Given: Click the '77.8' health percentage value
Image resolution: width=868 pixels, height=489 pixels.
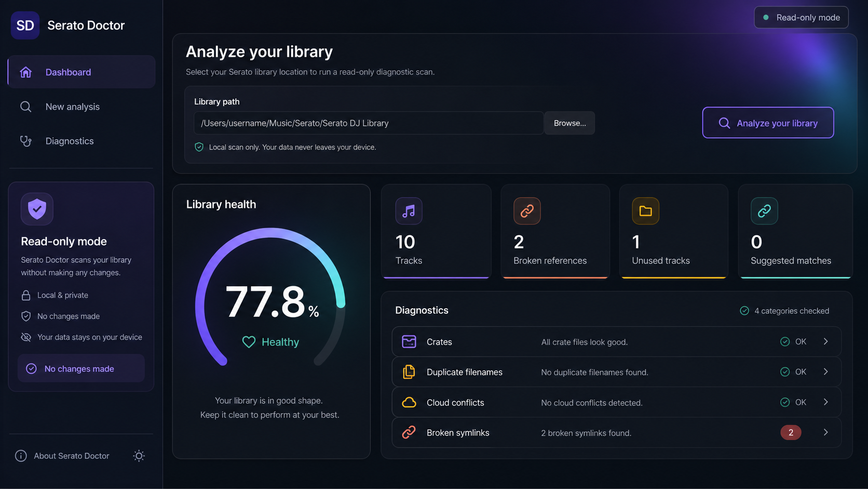Looking at the screenshot, I should tap(265, 302).
